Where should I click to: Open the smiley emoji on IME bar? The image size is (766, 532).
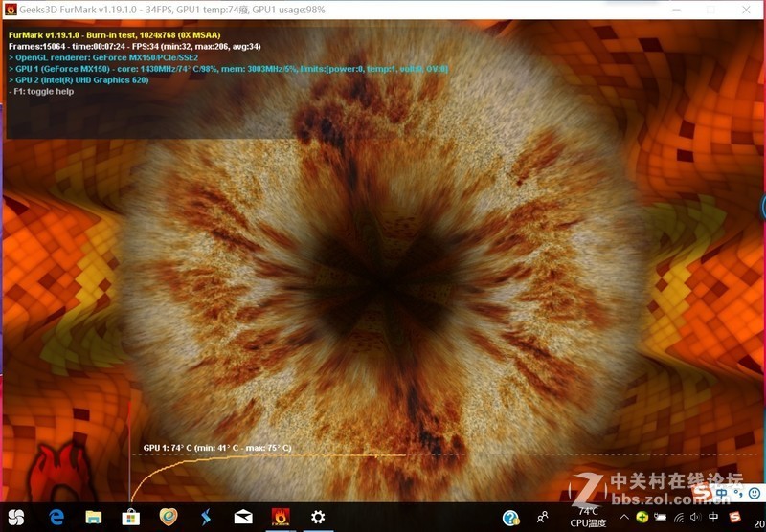[x=755, y=494]
